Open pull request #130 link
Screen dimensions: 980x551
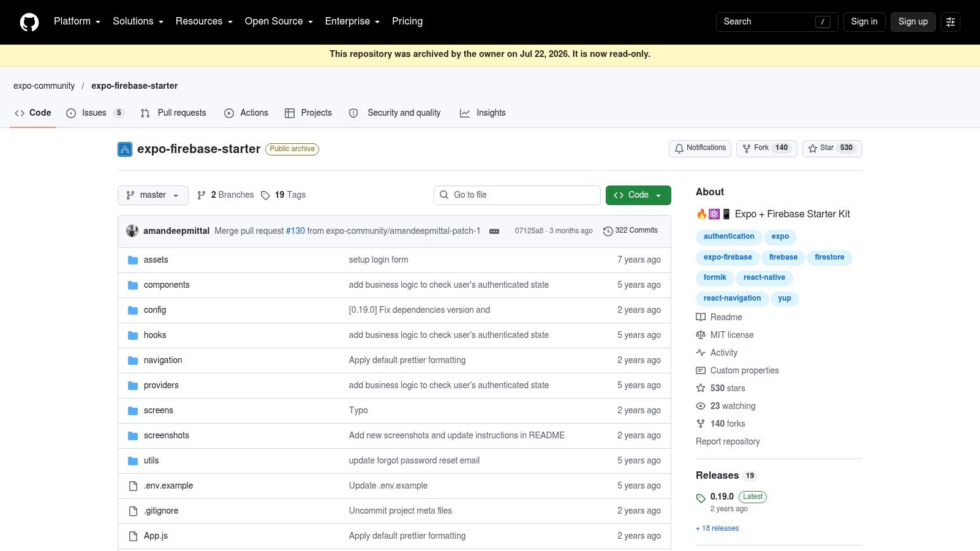pyautogui.click(x=295, y=231)
